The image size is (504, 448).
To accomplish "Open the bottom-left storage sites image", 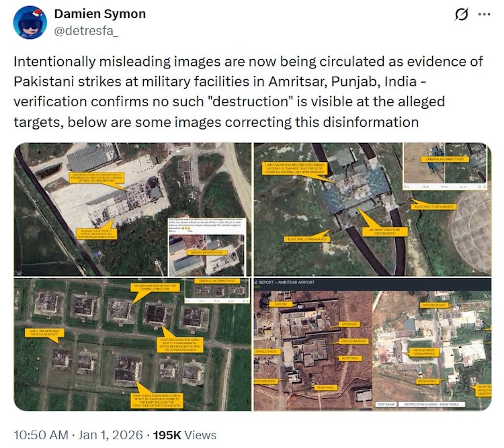I will [x=132, y=345].
